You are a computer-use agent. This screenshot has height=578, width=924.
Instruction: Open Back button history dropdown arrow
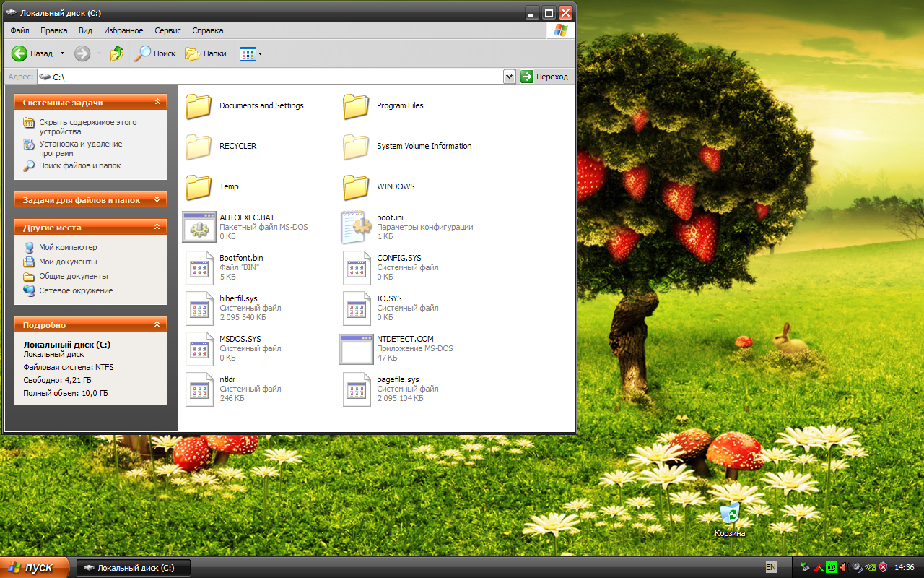pos(62,53)
